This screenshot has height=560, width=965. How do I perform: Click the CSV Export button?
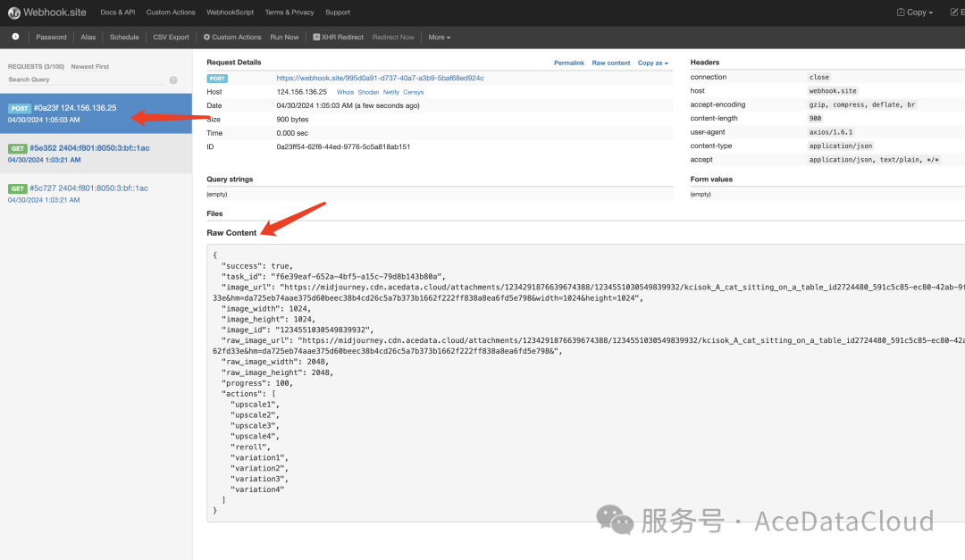(171, 38)
